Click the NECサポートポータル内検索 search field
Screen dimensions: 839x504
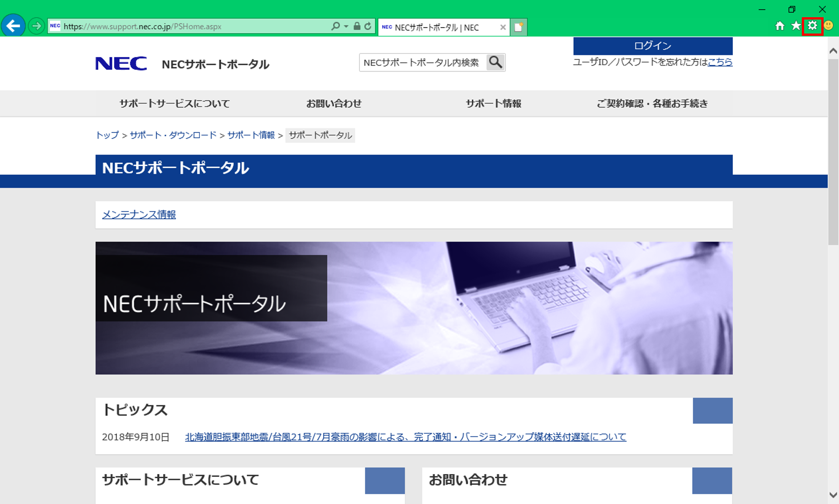[x=422, y=63]
